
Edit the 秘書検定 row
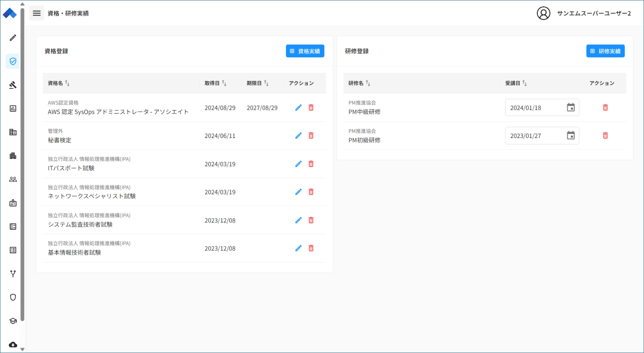[x=299, y=136]
